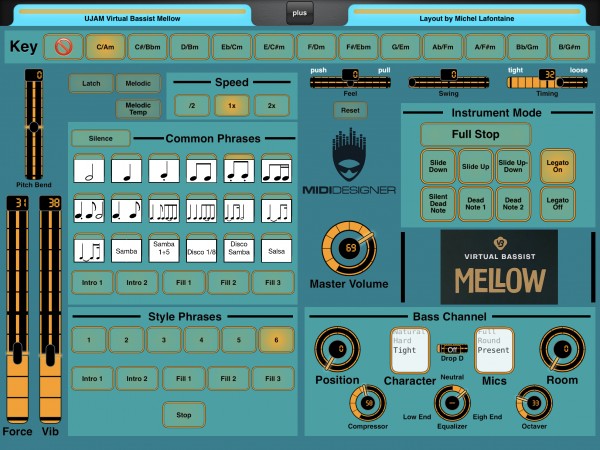Click the MIDI Designer logo
Viewport: 600px width, 450px height.
coord(349,161)
